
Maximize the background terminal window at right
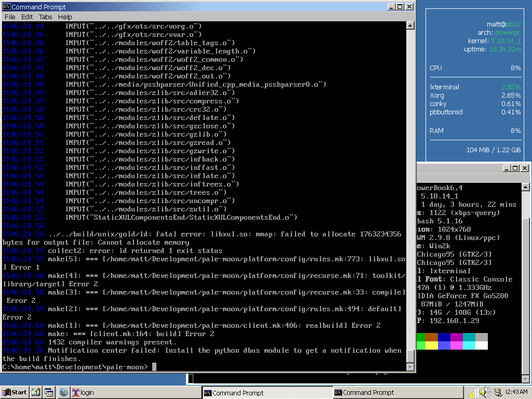(x=515, y=168)
